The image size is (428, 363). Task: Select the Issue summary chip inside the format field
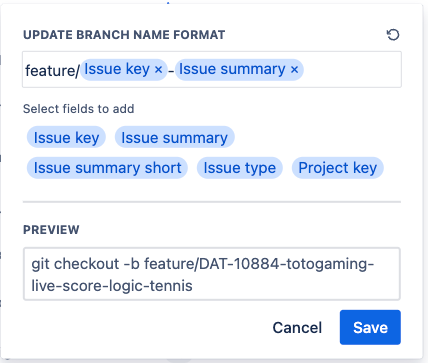tap(232, 69)
